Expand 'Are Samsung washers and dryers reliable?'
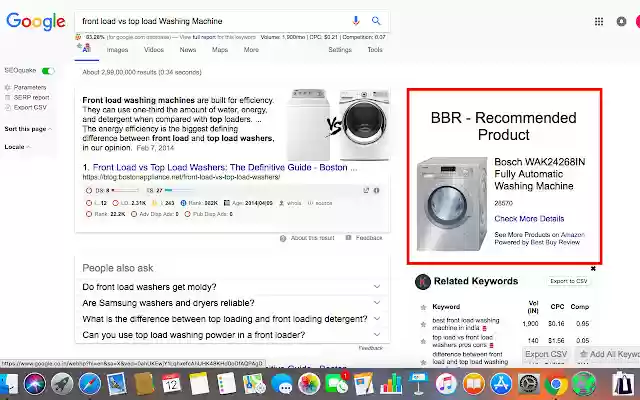 click(232, 303)
